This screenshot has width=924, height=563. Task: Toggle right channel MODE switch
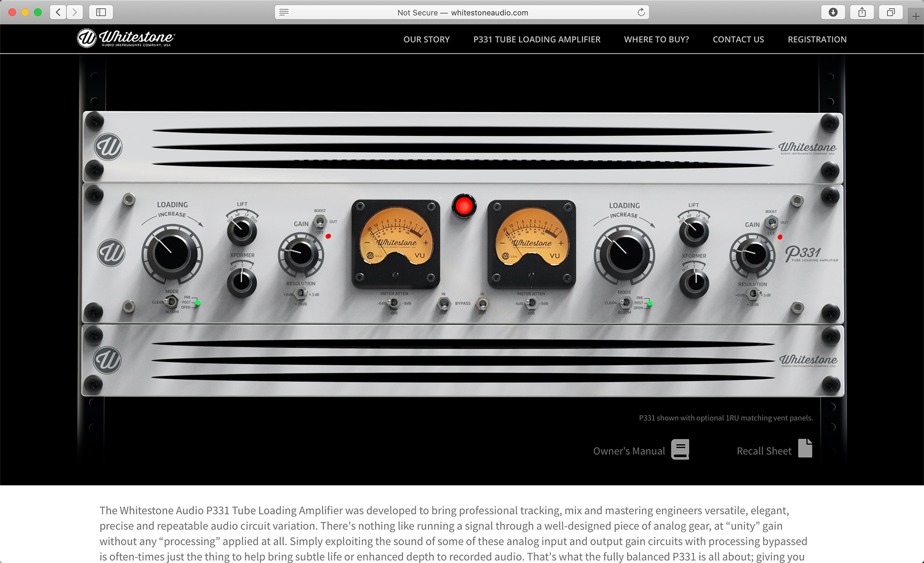pos(625,302)
